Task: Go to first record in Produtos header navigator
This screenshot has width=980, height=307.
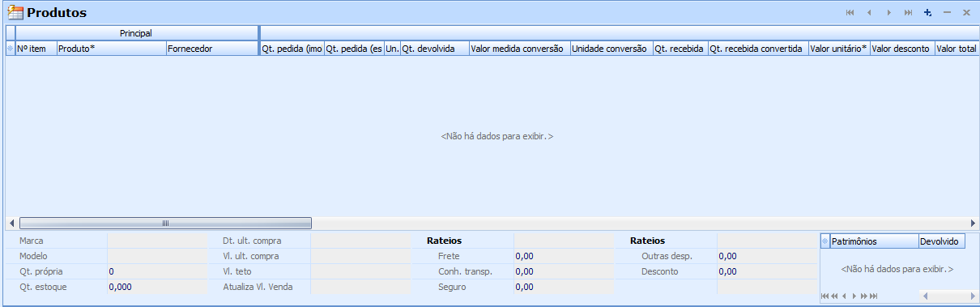Action: tap(850, 13)
